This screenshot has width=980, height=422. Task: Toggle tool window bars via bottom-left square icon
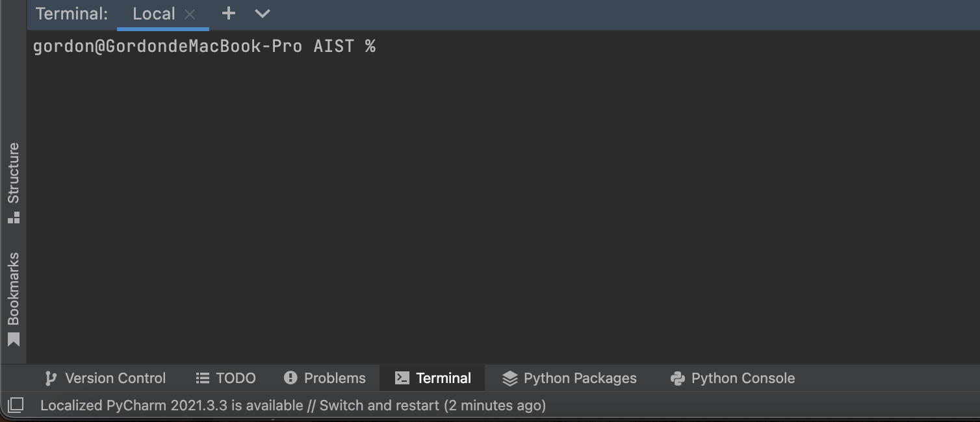click(16, 406)
